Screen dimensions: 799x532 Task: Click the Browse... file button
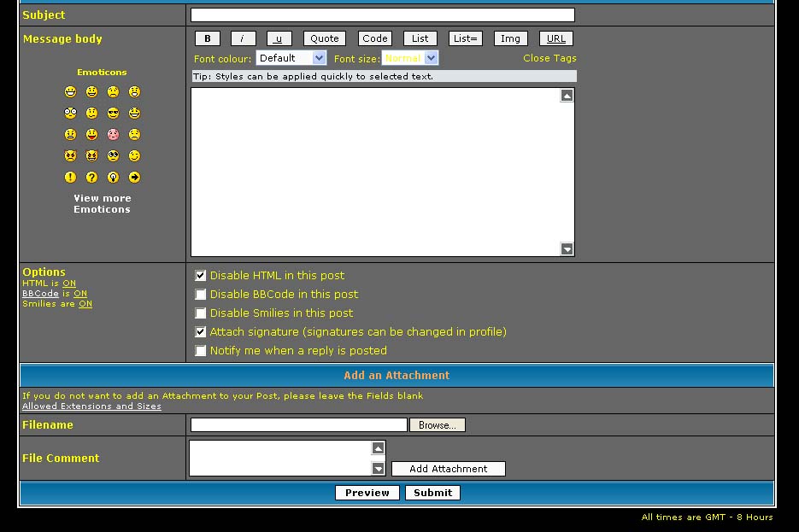coord(438,425)
